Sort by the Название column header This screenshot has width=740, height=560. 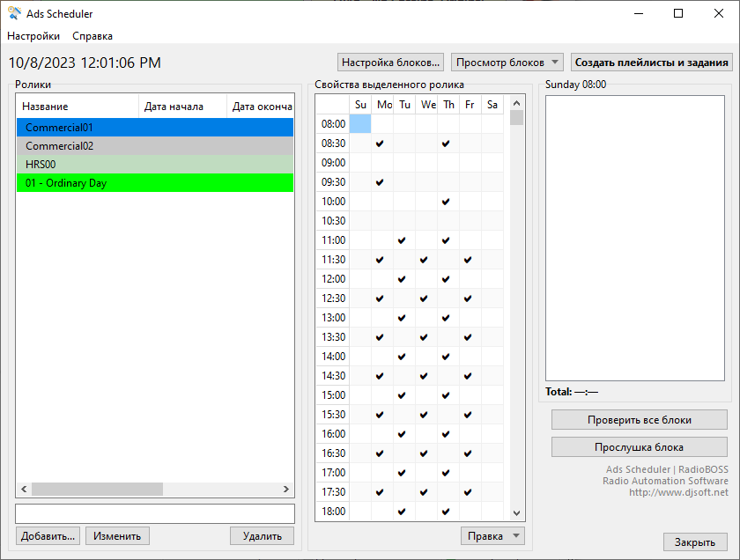78,107
